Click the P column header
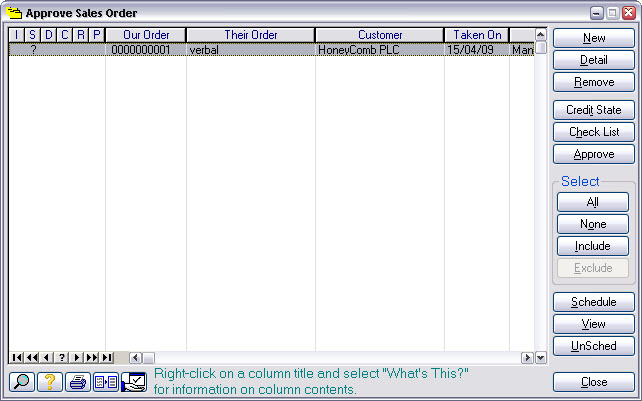Image resolution: width=642 pixels, height=401 pixels. click(97, 35)
